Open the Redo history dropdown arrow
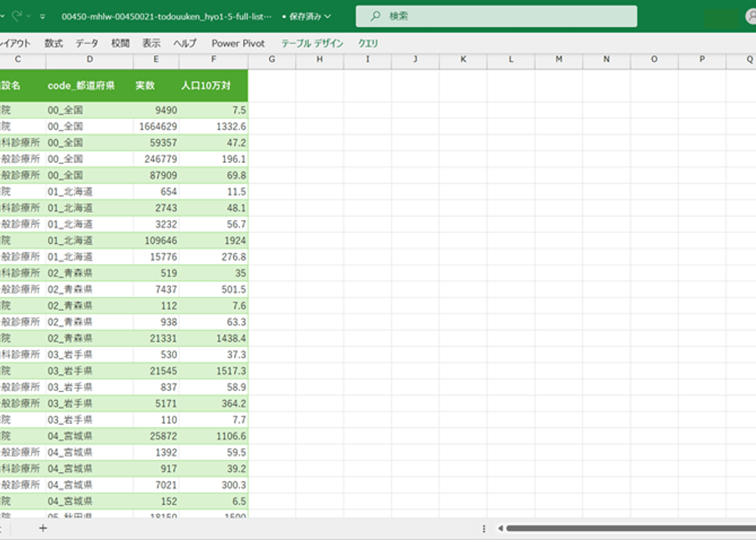 pyautogui.click(x=29, y=16)
